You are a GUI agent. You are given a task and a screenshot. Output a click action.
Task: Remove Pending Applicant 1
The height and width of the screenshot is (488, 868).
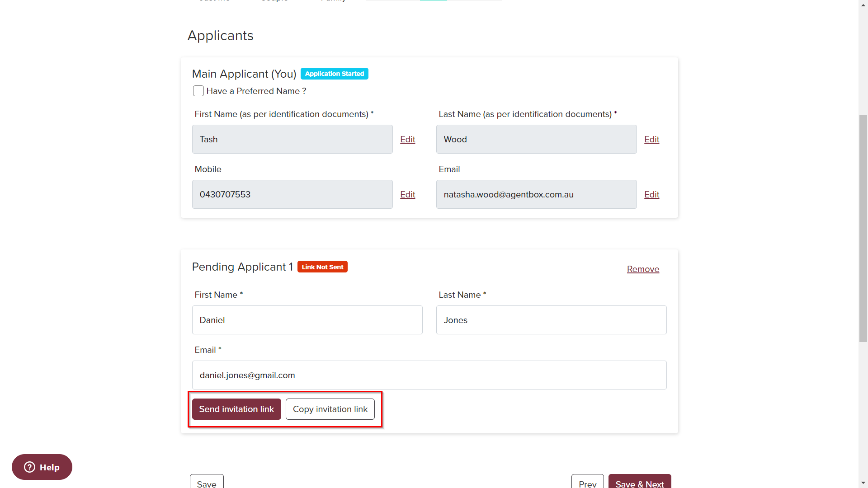(x=643, y=269)
